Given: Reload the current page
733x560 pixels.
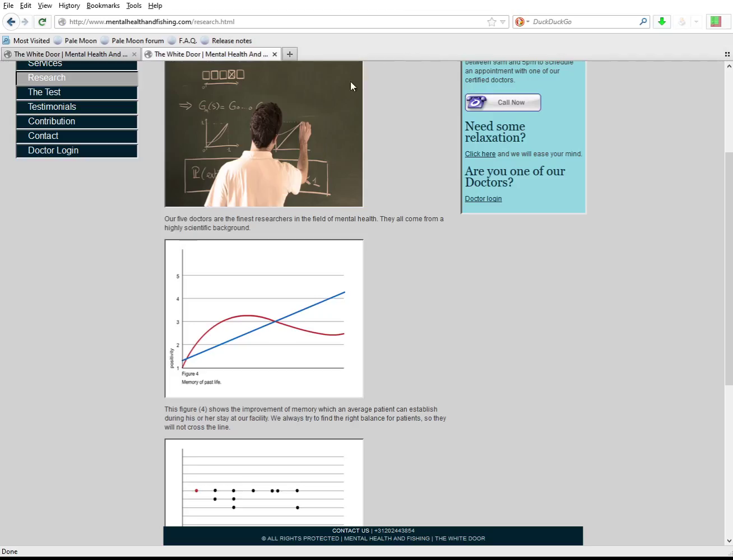Looking at the screenshot, I should pyautogui.click(x=42, y=22).
